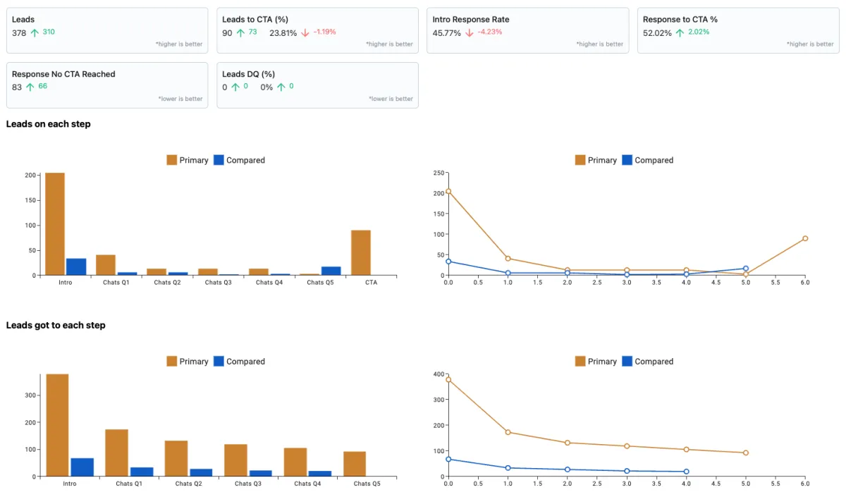Click green up arrow in Response to CTA %
The height and width of the screenshot is (504, 846).
[x=680, y=32]
